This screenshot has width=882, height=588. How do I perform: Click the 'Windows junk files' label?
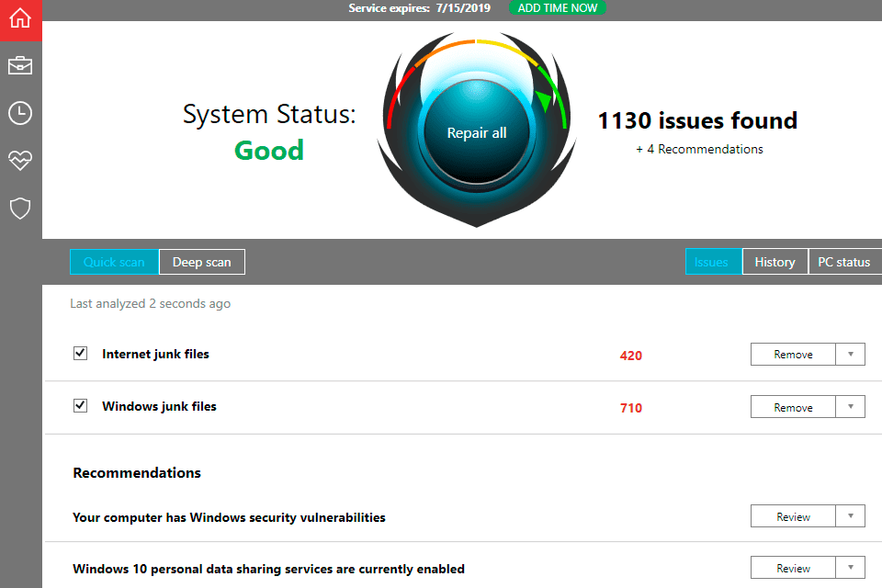159,406
